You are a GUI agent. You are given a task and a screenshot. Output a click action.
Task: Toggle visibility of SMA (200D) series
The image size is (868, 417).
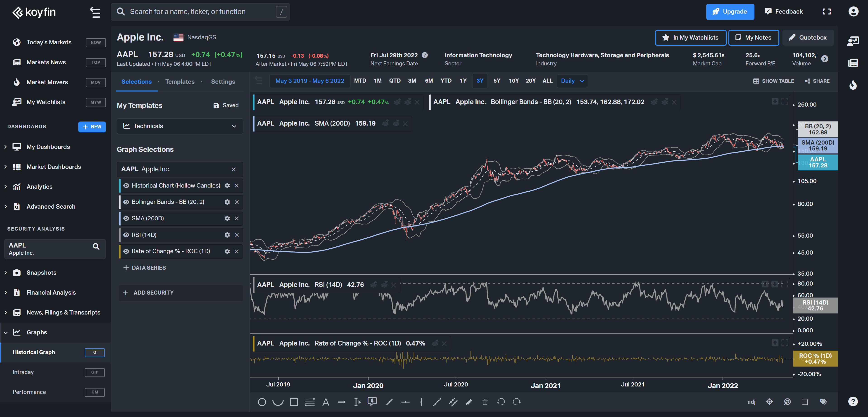(126, 218)
